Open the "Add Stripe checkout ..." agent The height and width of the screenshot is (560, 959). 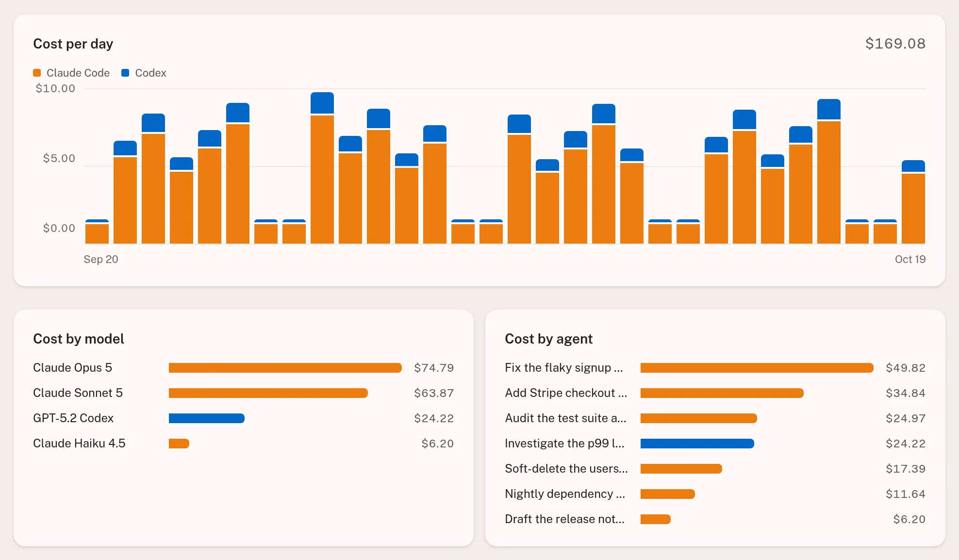tap(566, 393)
